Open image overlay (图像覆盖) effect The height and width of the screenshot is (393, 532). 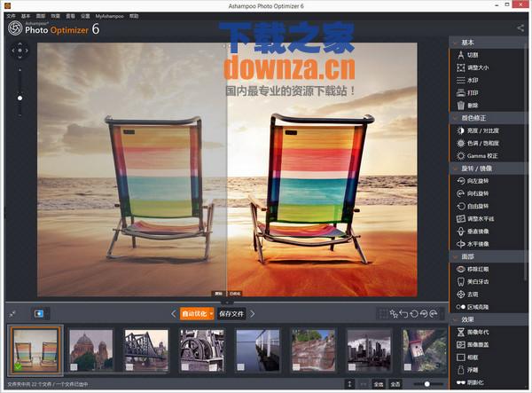(x=473, y=345)
